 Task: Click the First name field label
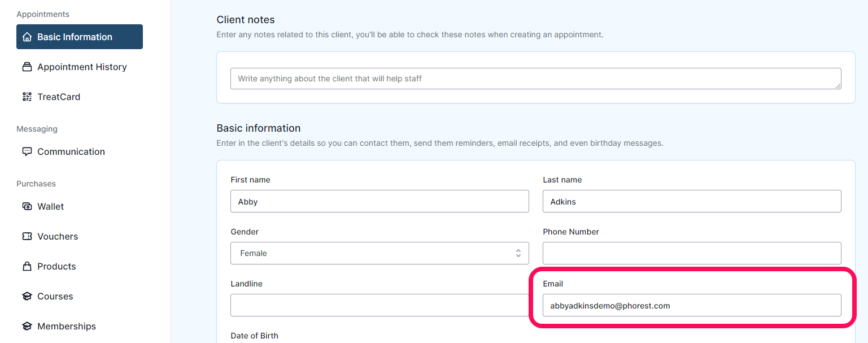[250, 180]
